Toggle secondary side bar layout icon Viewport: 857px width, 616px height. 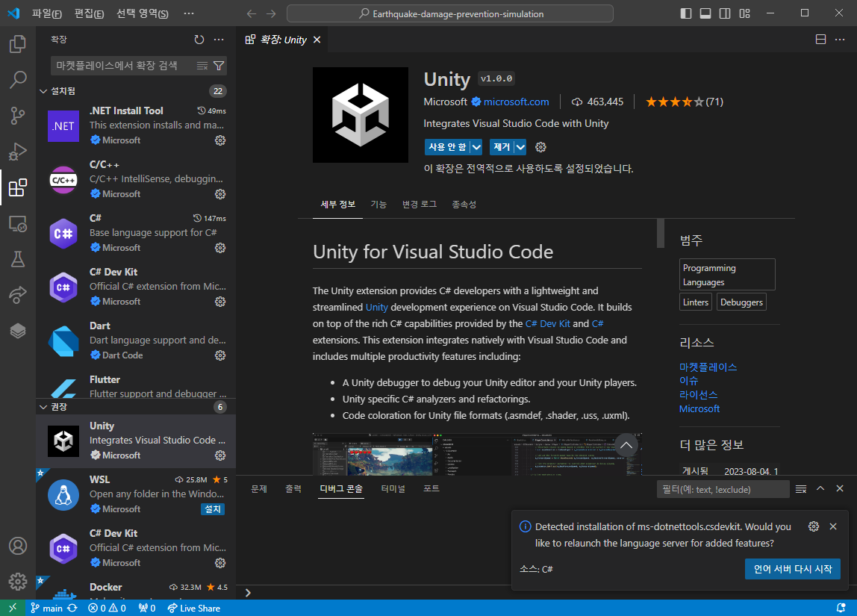725,13
